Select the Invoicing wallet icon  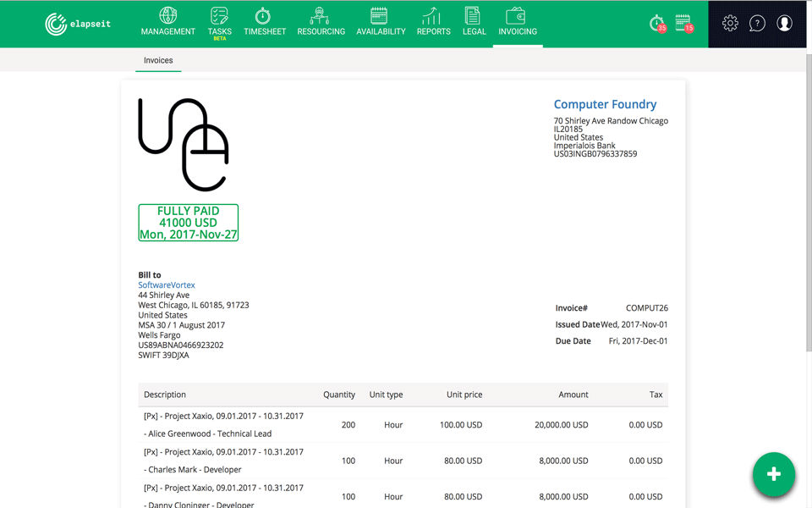pos(516,16)
